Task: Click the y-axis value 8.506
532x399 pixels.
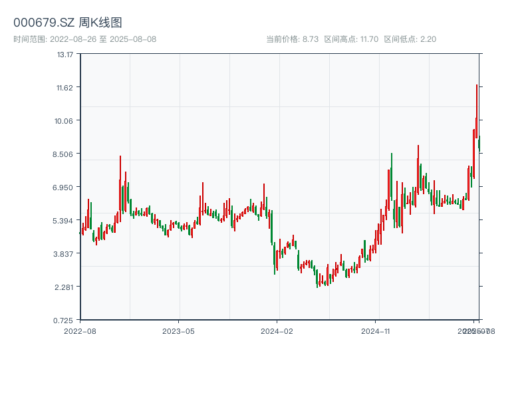Action: coord(63,154)
